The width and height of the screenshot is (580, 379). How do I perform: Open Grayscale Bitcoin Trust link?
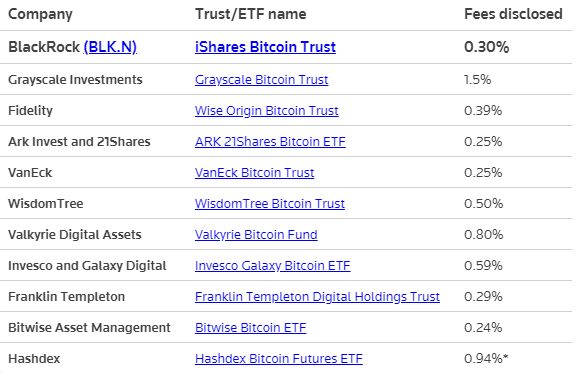click(x=262, y=80)
